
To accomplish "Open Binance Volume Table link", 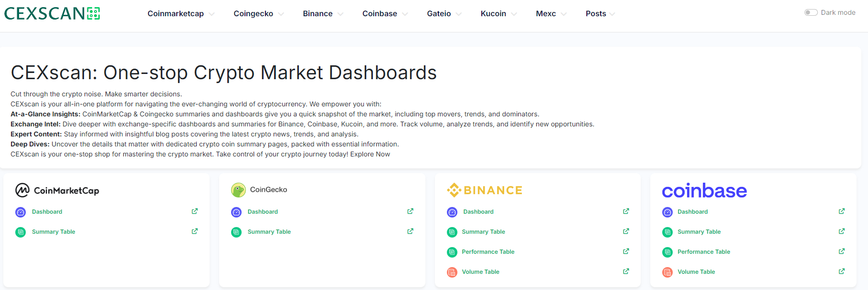I will (x=480, y=272).
